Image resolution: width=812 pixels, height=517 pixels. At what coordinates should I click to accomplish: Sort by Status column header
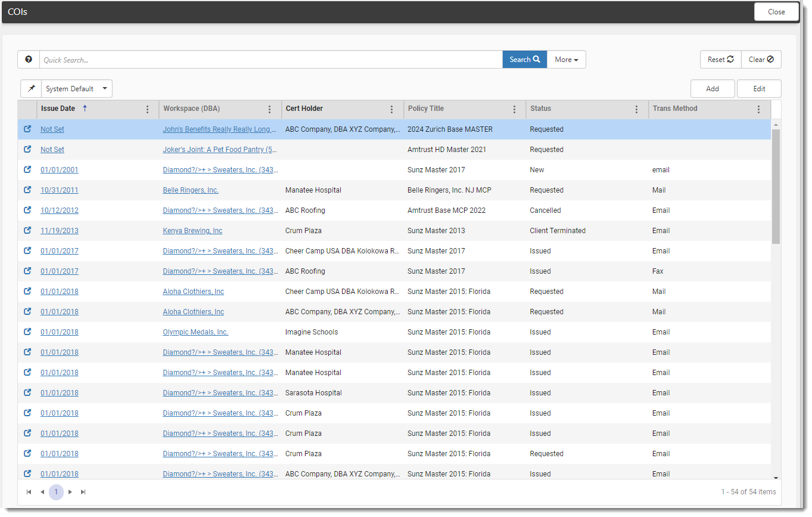point(541,109)
